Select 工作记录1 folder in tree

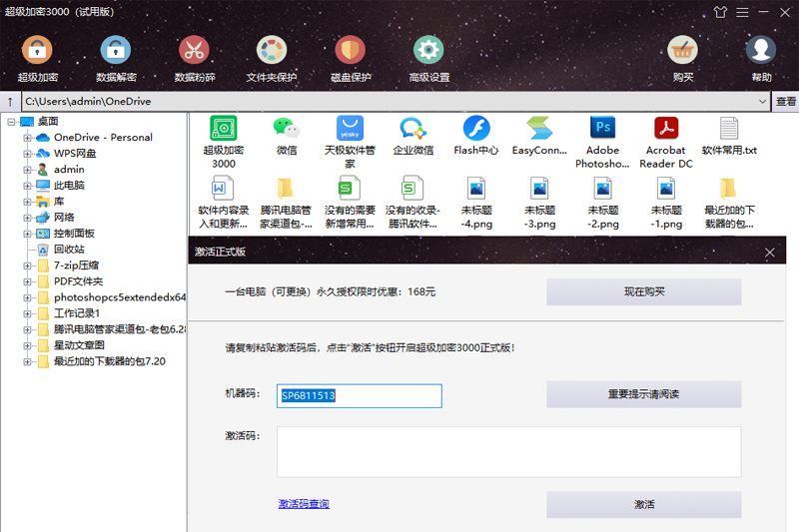coord(77,313)
